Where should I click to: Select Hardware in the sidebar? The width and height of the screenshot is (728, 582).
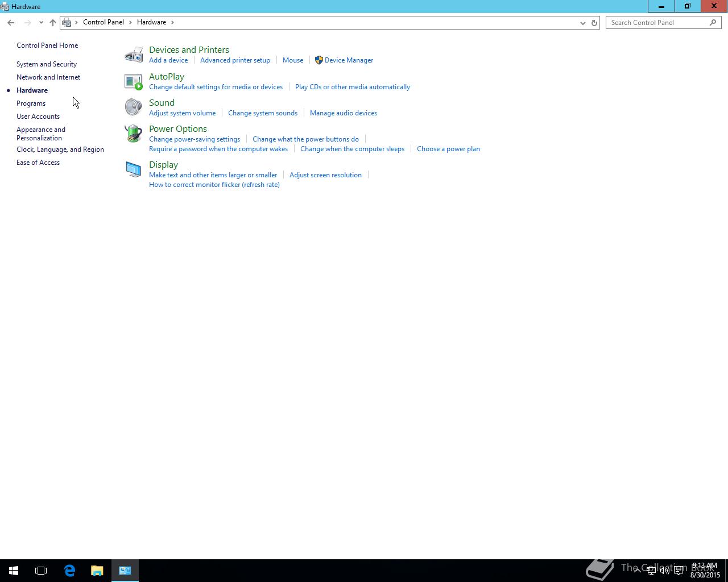pos(32,90)
